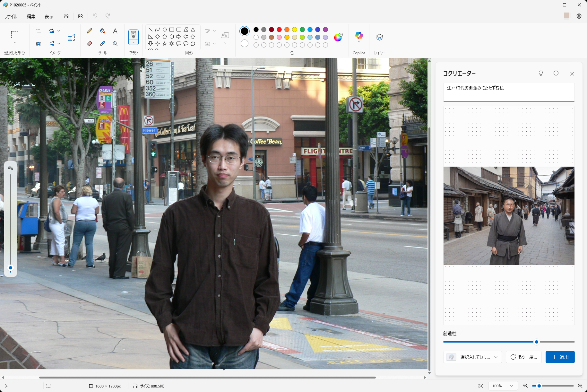
Task: Select the Pencil tool
Action: (x=90, y=31)
